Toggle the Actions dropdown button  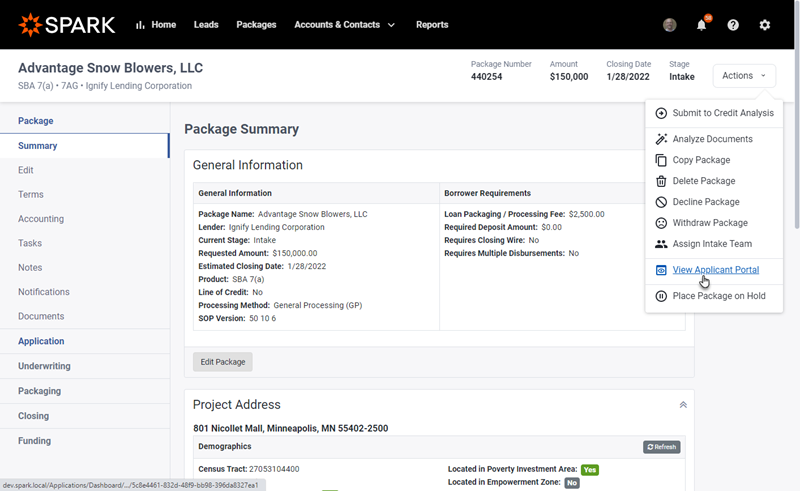click(744, 76)
